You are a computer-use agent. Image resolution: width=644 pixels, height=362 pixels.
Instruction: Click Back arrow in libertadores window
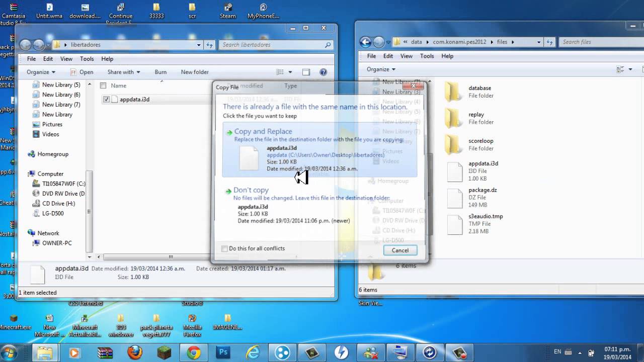coord(26,45)
